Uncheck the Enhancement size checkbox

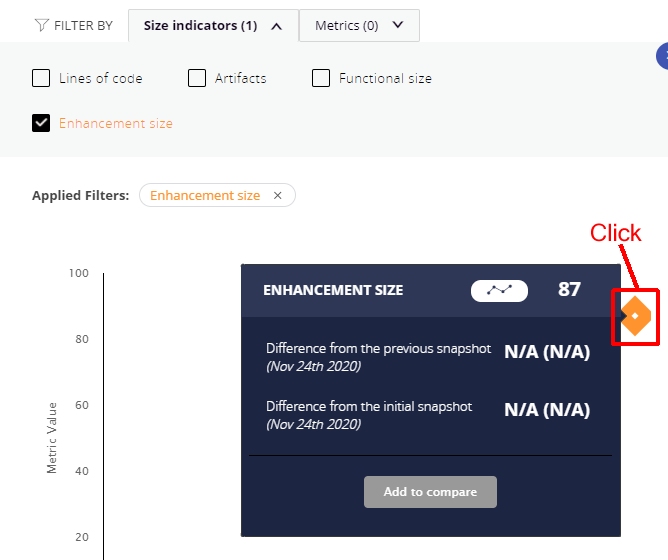41,123
